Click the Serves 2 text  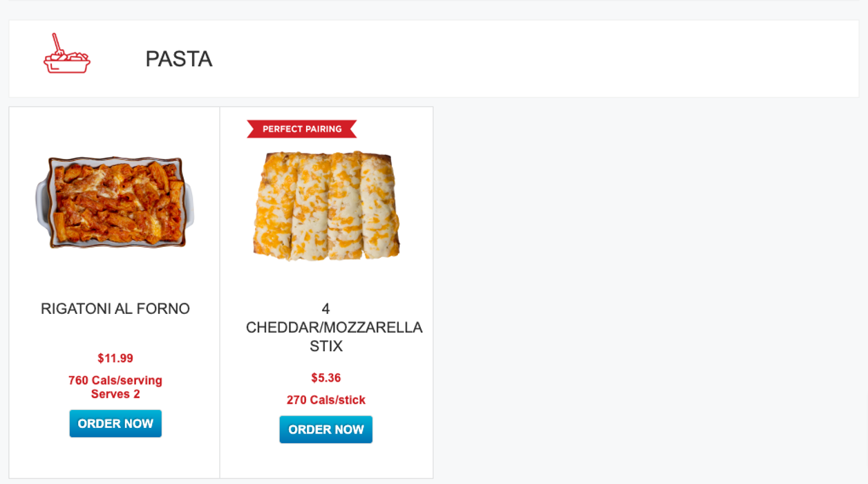click(x=115, y=394)
